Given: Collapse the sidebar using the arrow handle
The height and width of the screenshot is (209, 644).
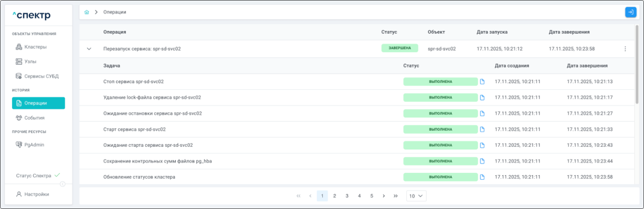Looking at the screenshot, I should 63,184.
